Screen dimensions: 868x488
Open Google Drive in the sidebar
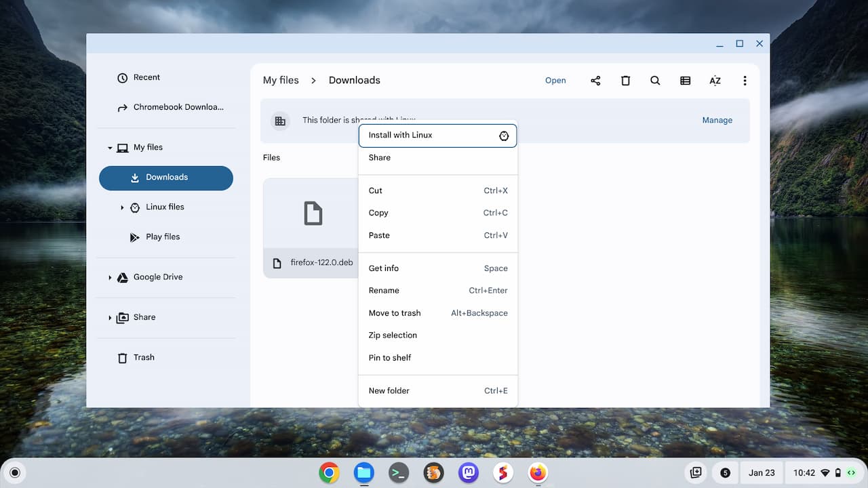[x=166, y=277]
